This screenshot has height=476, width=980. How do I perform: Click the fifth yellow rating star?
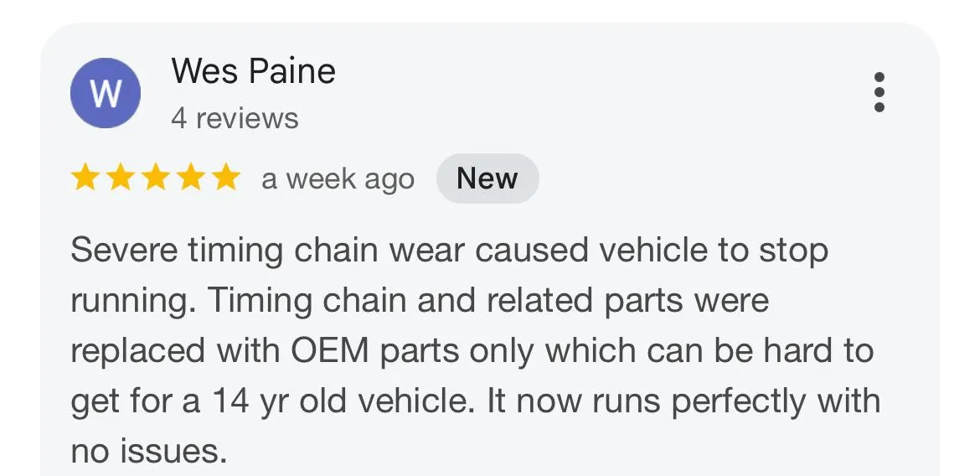coord(225,178)
